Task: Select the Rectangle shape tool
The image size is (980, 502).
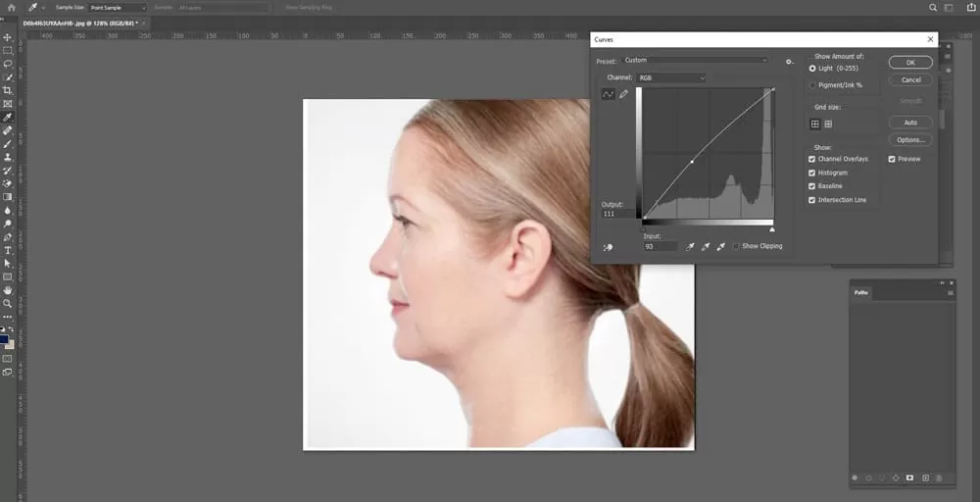Action: pos(8,276)
